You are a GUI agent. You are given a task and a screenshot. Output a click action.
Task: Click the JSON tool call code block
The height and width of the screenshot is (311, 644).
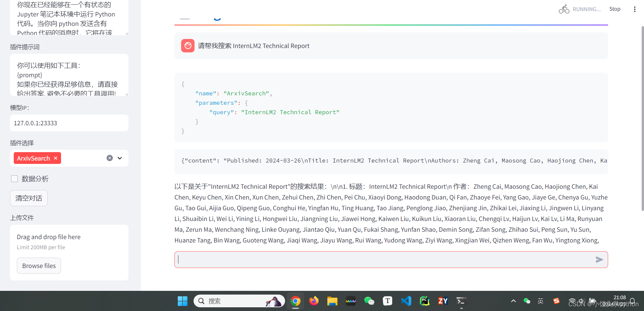coord(391,107)
